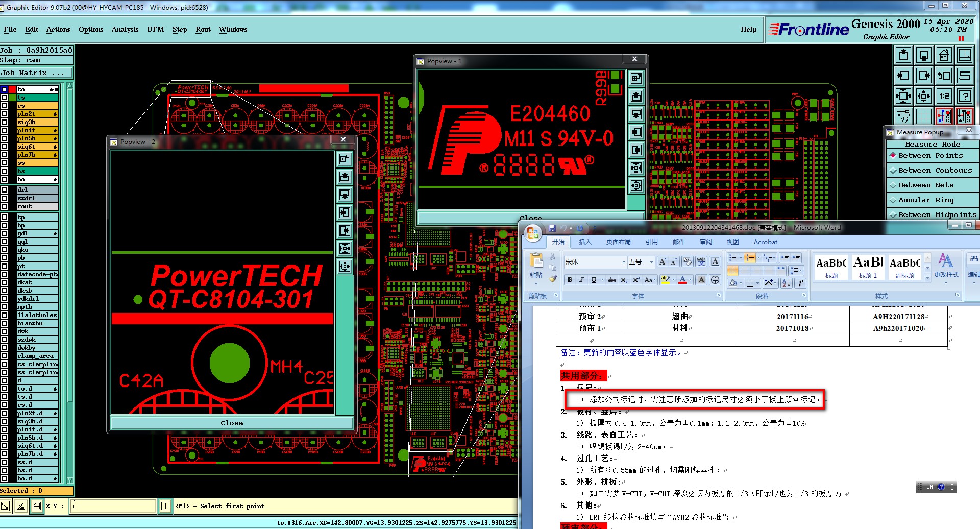
Task: Toggle the 'cs' layer checkbox
Action: (x=5, y=106)
